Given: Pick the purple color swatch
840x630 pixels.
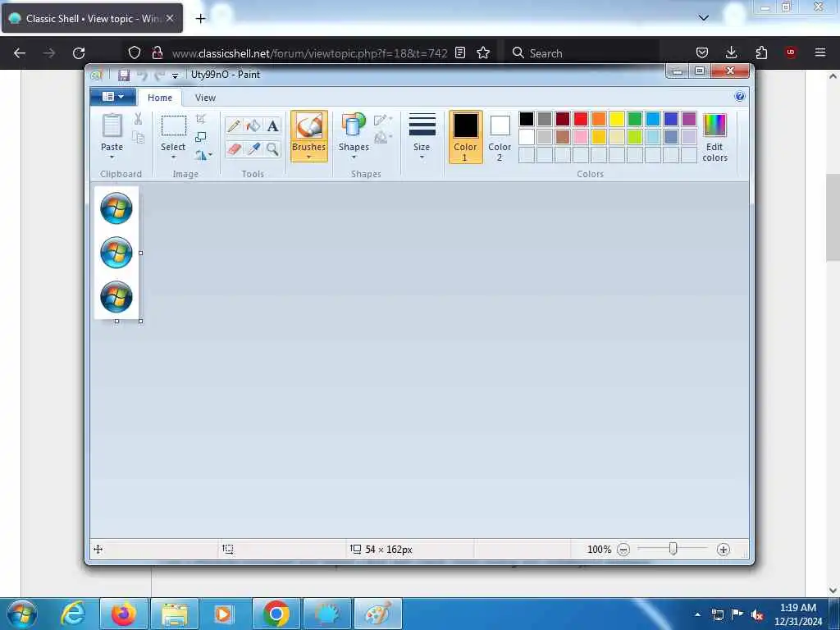Looking at the screenshot, I should point(689,119).
